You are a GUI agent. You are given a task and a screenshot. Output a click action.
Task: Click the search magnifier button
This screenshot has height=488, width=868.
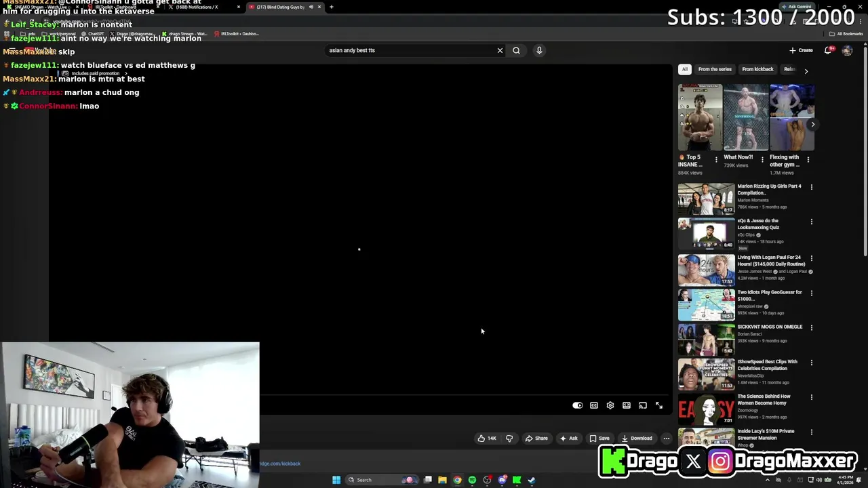[516, 50]
